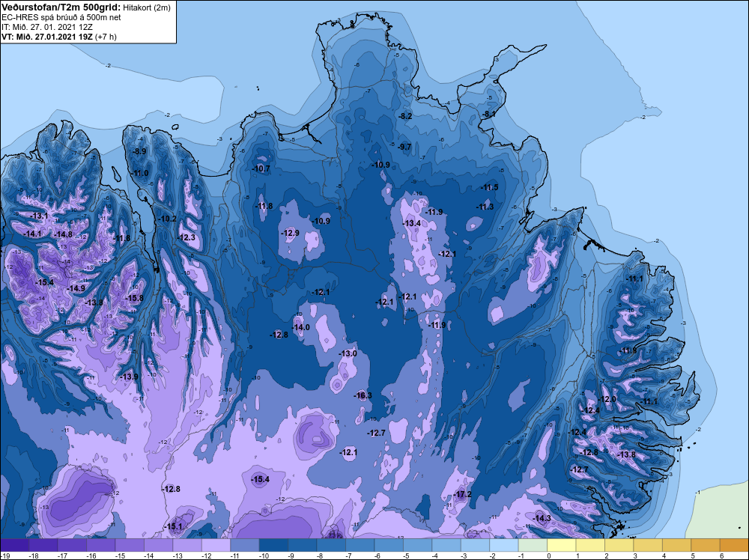749x560 pixels.
Task: Click the -14.3 temperature value
Action: [542, 518]
